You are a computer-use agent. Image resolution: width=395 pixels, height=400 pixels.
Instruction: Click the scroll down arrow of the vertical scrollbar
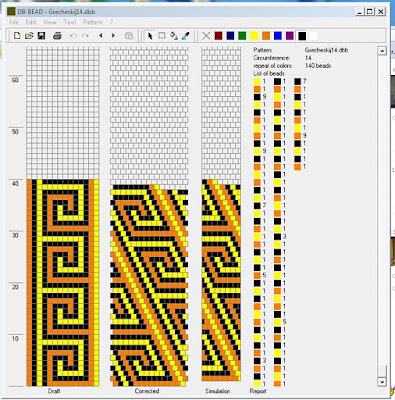coord(382,382)
